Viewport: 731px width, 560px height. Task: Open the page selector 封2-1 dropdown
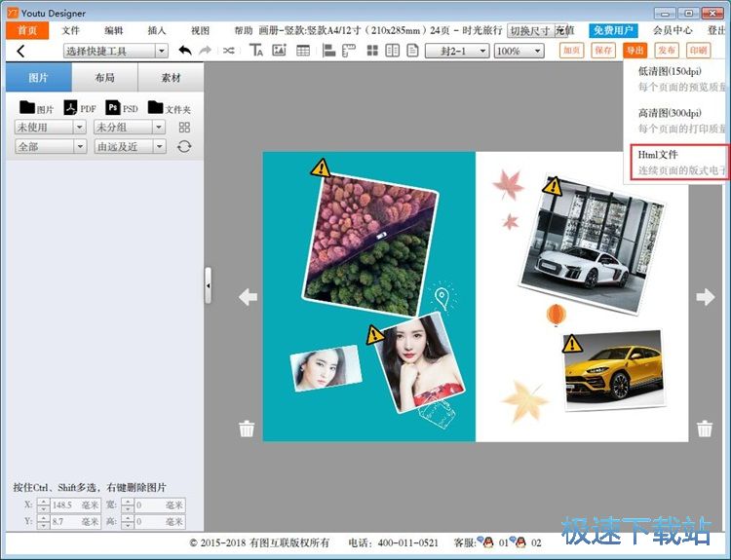pos(457,51)
